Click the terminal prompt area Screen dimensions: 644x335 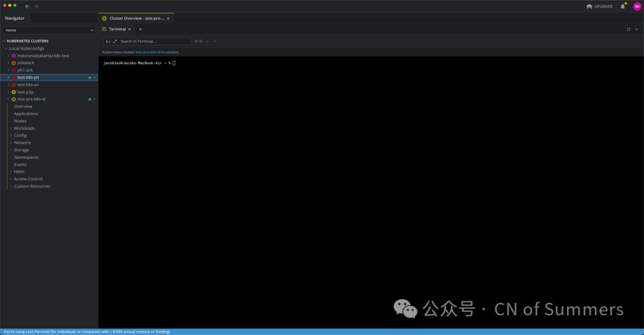[x=139, y=63]
